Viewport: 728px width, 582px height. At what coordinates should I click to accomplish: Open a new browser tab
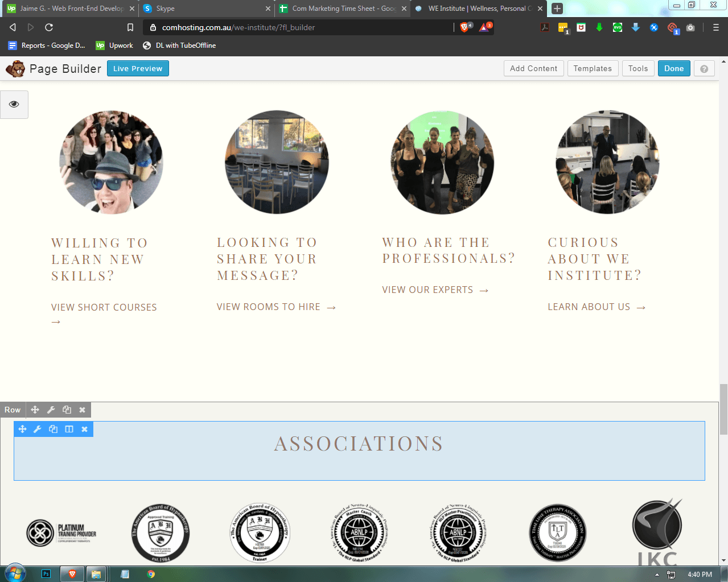coord(557,9)
